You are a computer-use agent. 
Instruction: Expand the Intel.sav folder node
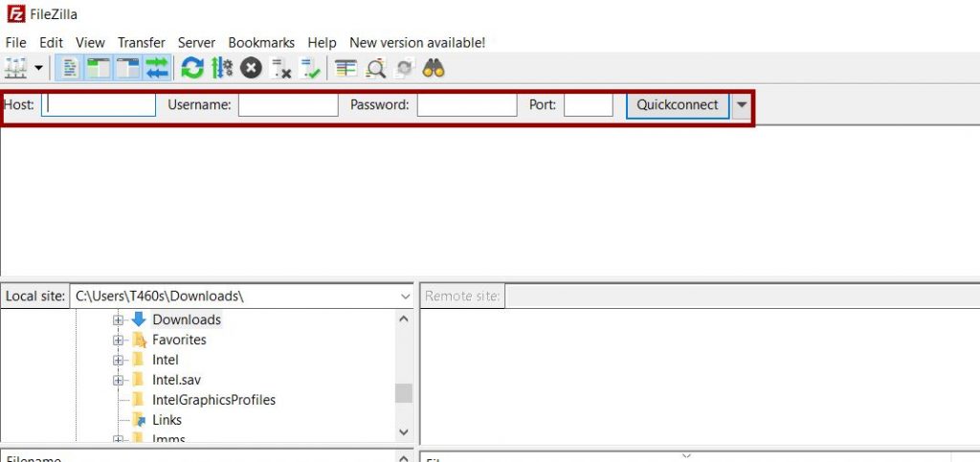118,380
